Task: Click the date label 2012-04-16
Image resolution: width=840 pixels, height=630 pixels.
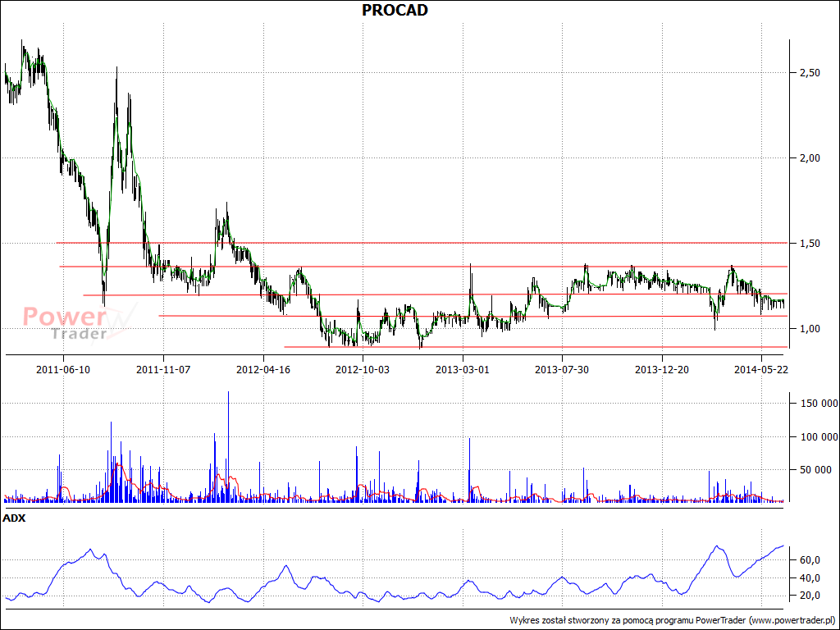Action: [263, 370]
